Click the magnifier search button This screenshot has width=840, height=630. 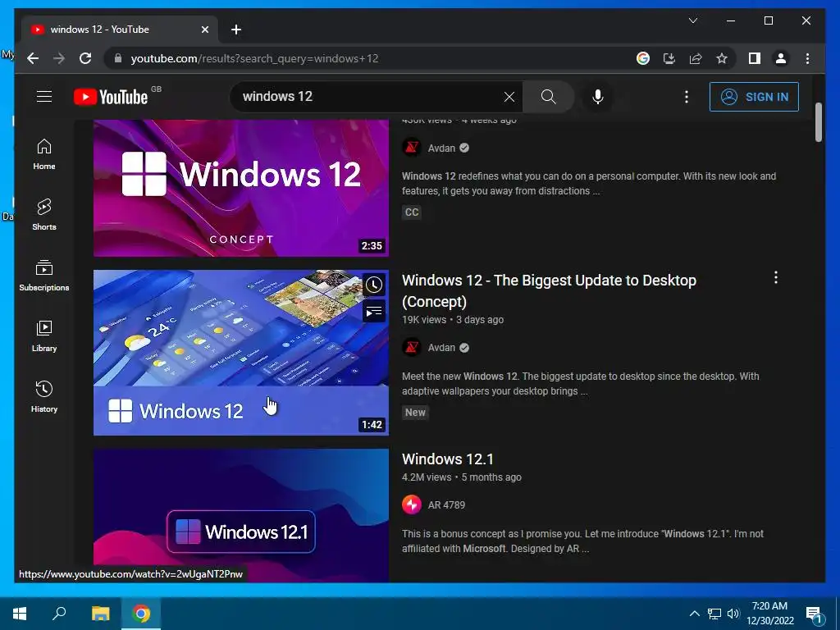click(x=548, y=97)
